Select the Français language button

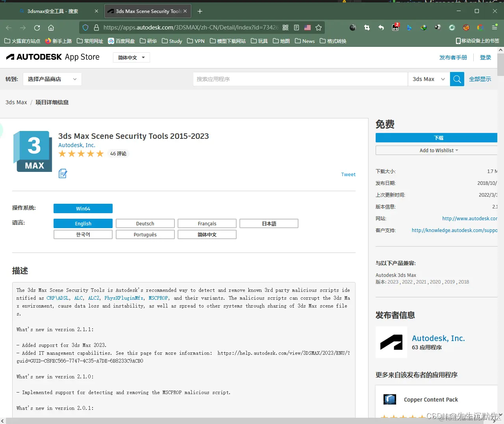[207, 223]
